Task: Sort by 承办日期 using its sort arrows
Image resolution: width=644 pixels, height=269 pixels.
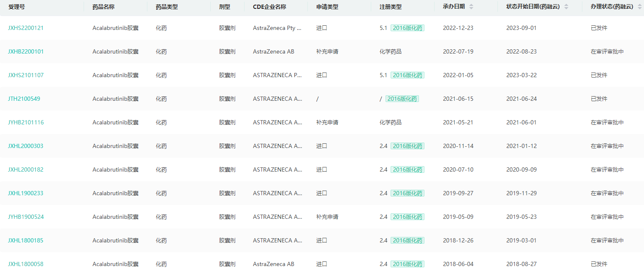Action: point(471,7)
